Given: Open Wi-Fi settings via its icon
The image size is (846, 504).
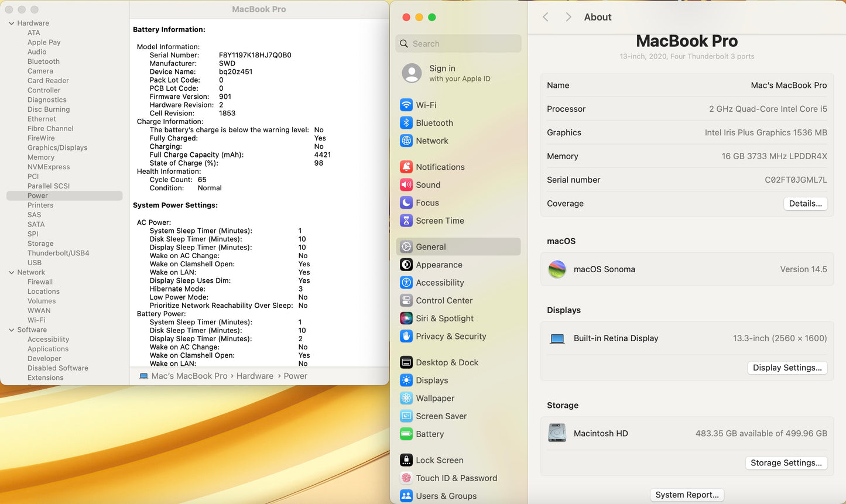Looking at the screenshot, I should pyautogui.click(x=406, y=105).
